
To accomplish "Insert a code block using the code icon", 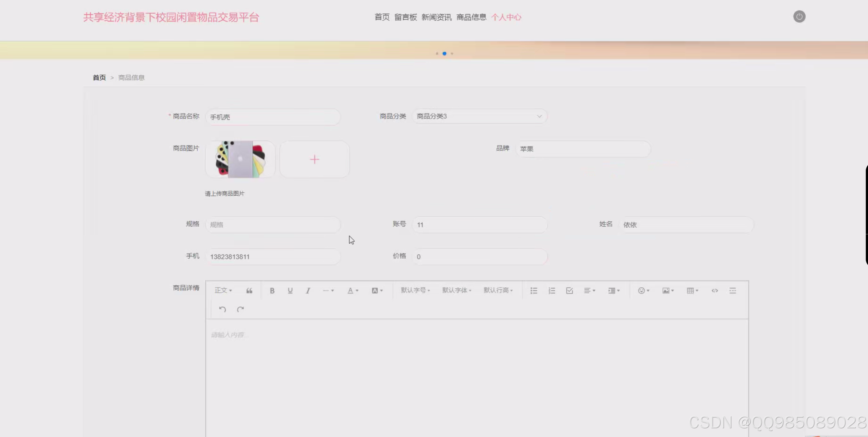I will 714,290.
